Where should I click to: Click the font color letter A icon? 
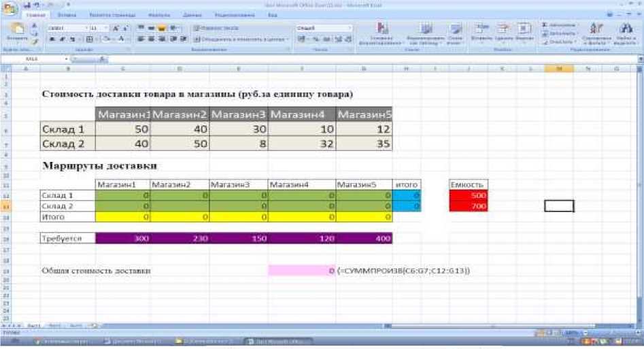[121, 39]
